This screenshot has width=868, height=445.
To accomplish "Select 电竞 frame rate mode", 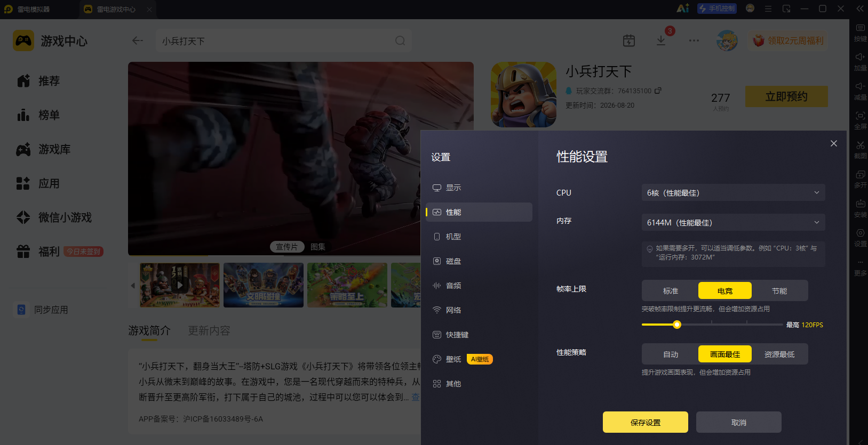I will [x=725, y=290].
